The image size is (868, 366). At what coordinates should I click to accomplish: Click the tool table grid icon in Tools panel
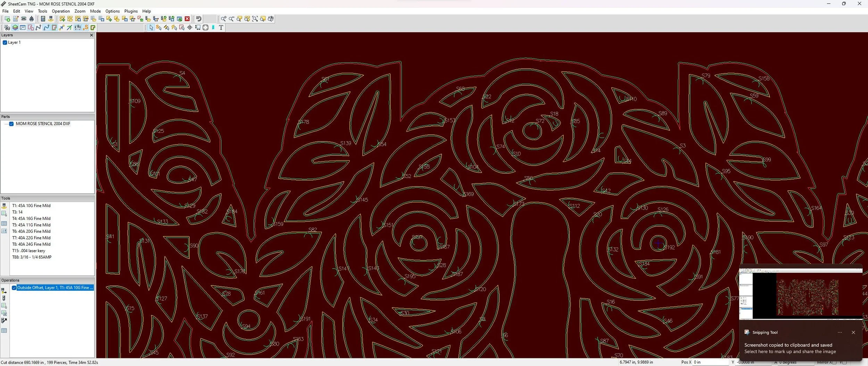(x=4, y=223)
